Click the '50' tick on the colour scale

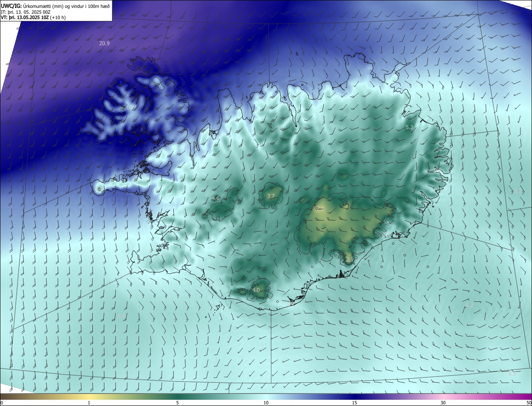click(x=529, y=403)
